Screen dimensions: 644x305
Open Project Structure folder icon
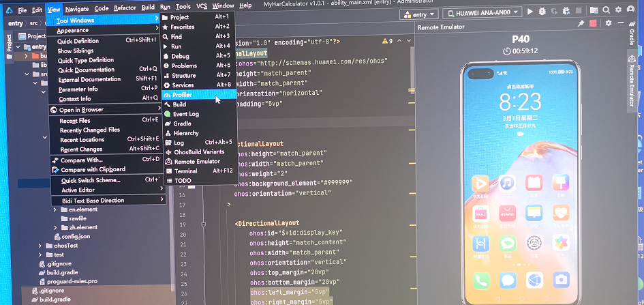pyautogui.click(x=594, y=10)
